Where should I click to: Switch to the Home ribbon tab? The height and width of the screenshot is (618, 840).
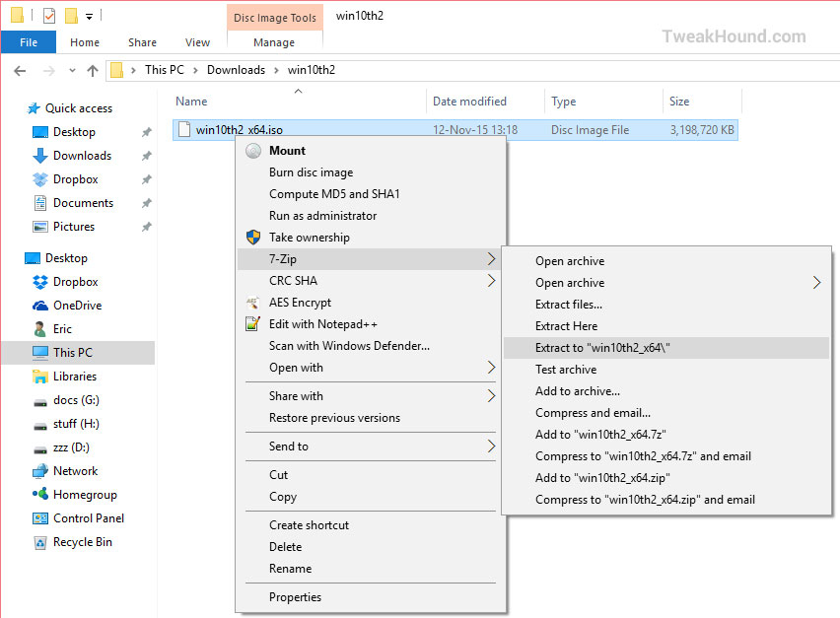[85, 42]
